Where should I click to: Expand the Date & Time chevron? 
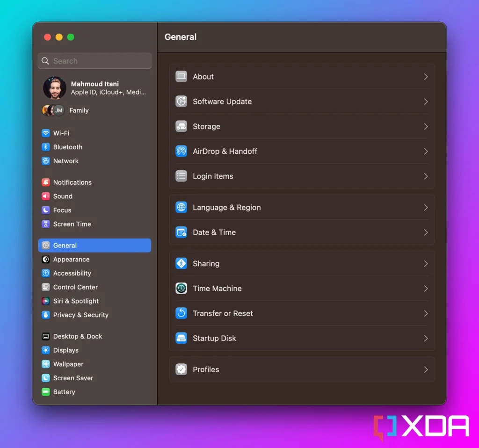click(426, 232)
